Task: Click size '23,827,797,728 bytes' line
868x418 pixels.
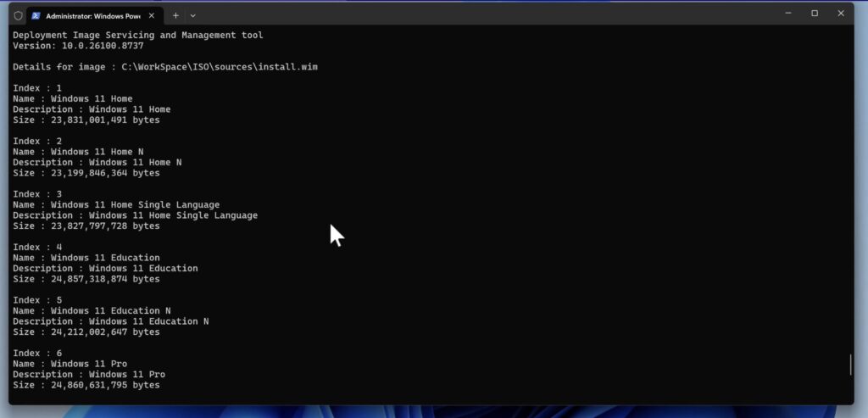Action: point(86,226)
